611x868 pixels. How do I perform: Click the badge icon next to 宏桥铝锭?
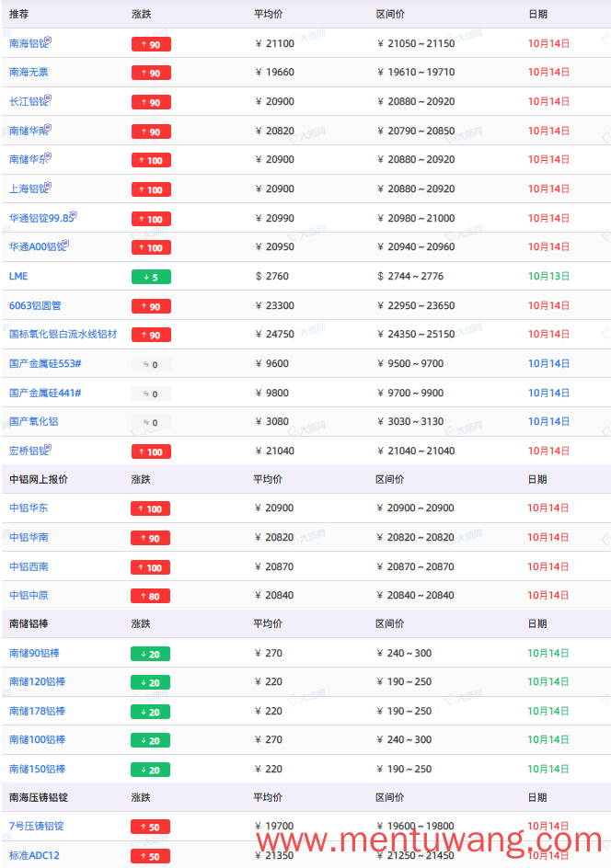[x=48, y=447]
